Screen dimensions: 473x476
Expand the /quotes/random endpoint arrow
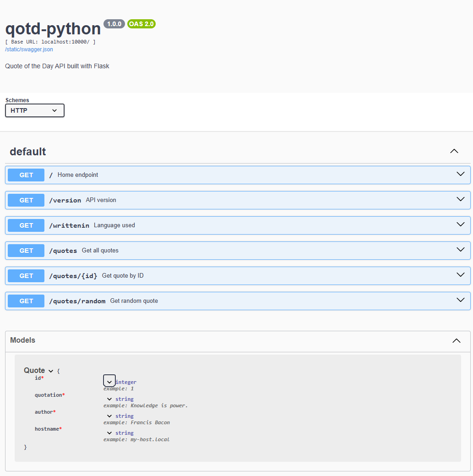click(x=460, y=301)
